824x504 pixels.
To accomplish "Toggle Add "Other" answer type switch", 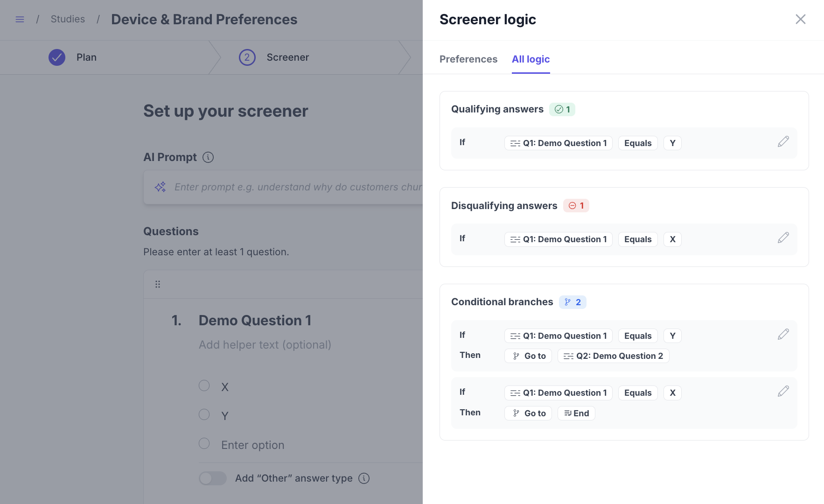I will pyautogui.click(x=213, y=478).
